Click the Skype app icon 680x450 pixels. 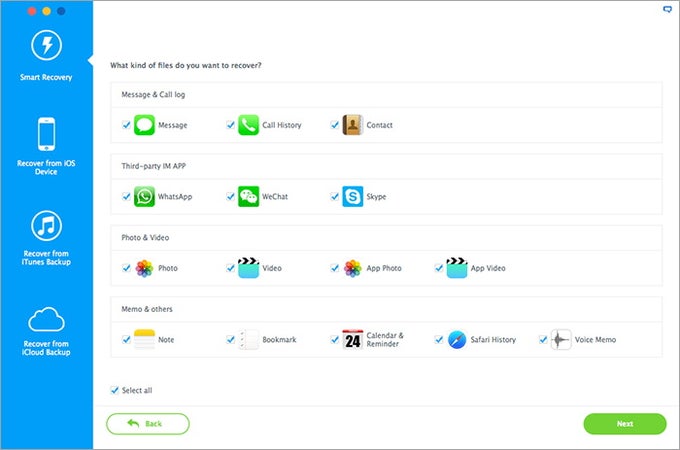pyautogui.click(x=353, y=196)
